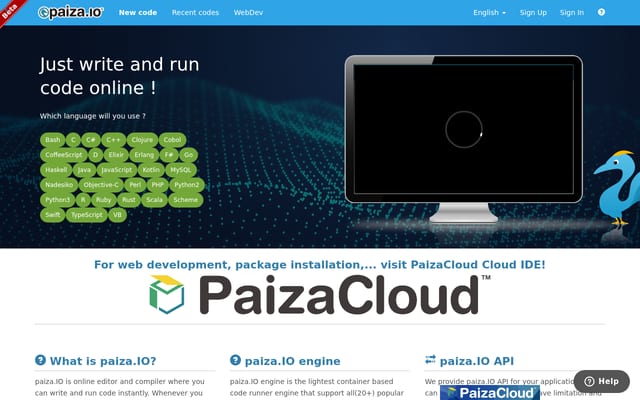The image size is (640, 400).
Task: Go to Recent codes
Action: click(x=195, y=12)
